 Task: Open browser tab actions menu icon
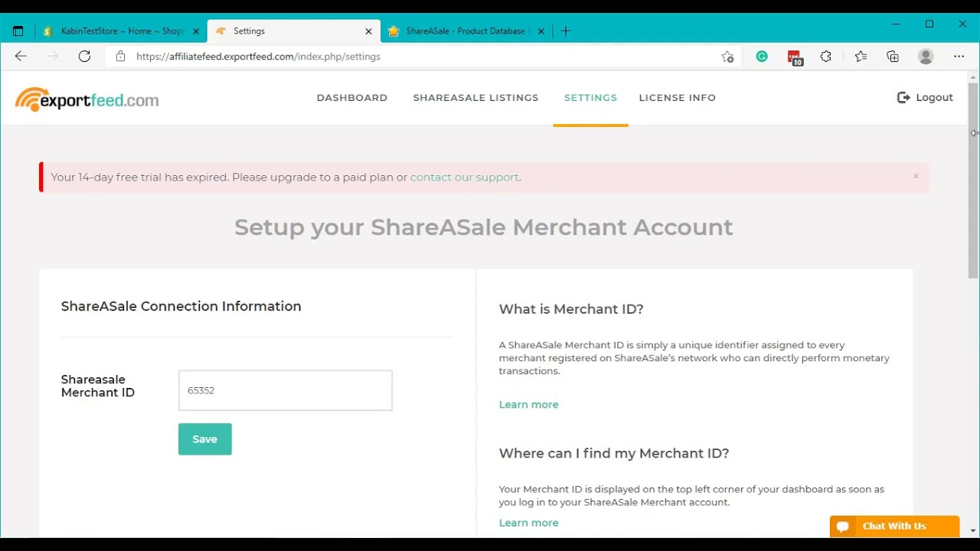point(18,31)
